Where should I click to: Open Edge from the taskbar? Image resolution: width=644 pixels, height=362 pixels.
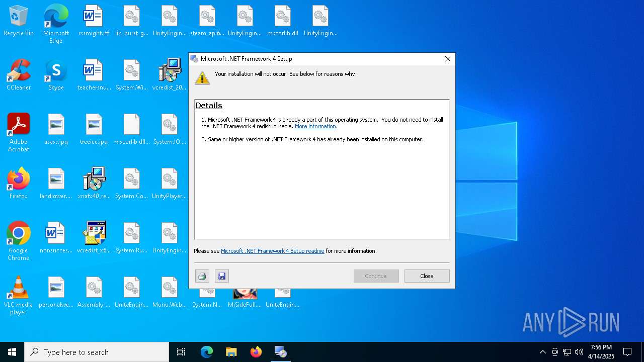pos(207,352)
